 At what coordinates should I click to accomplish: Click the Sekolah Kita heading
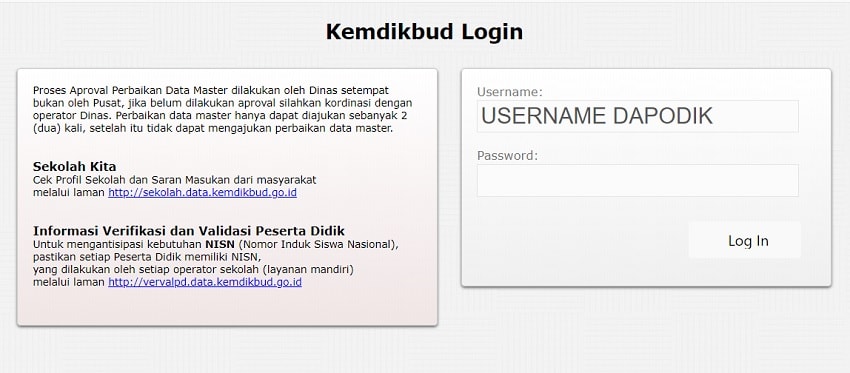[74, 166]
